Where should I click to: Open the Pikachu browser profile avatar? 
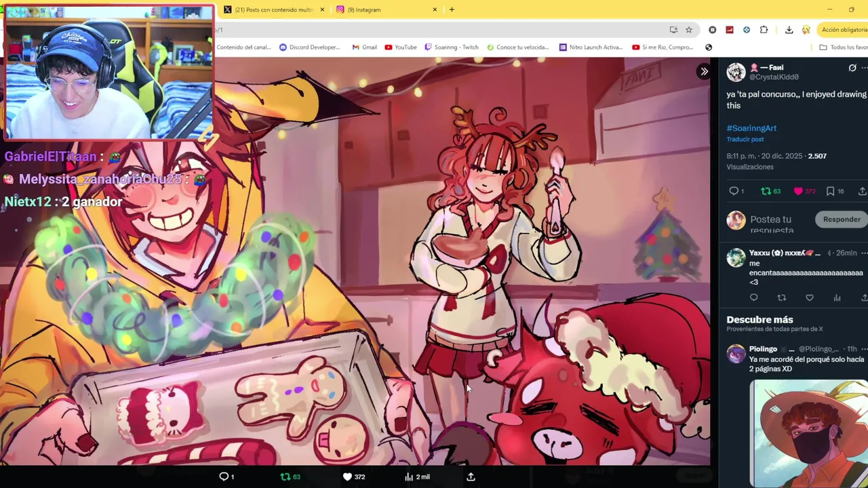[806, 30]
